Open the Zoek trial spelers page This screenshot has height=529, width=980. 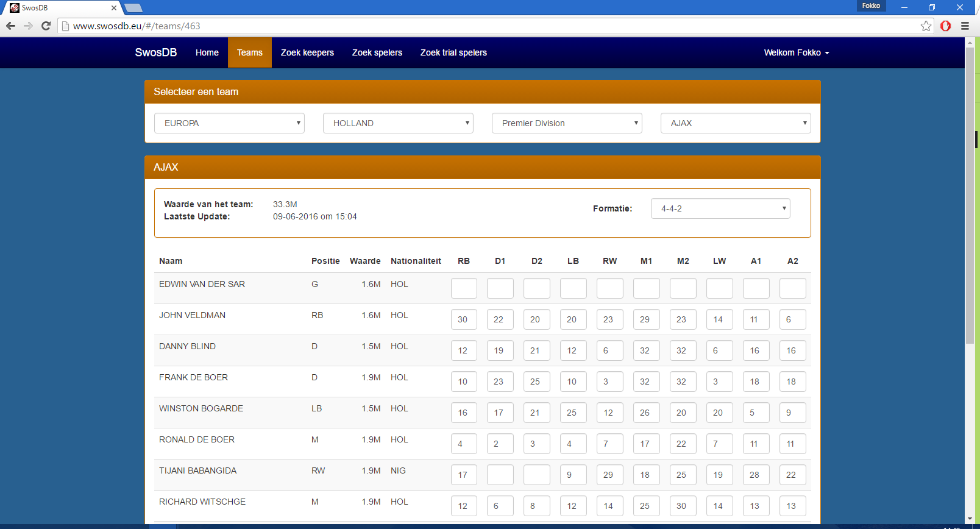coord(453,52)
